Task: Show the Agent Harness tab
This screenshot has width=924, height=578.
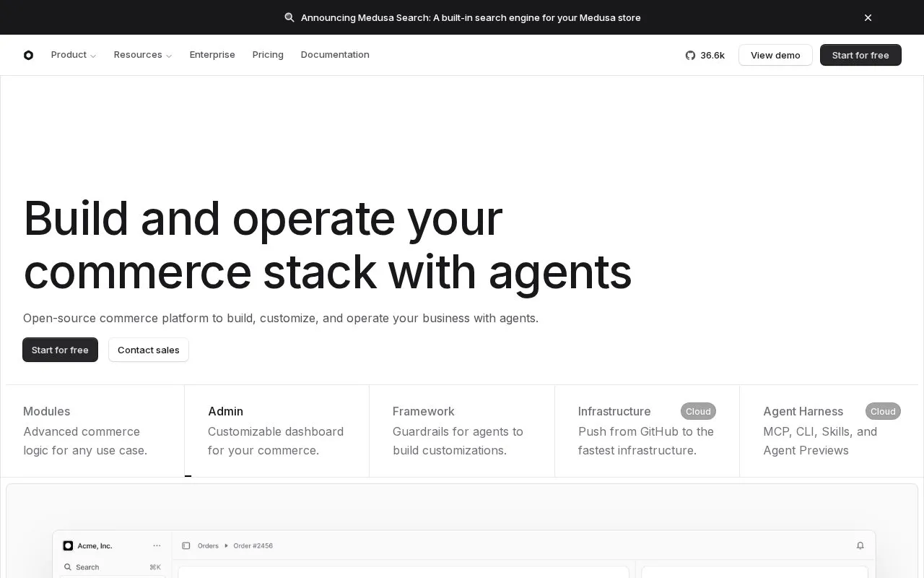Action: [829, 431]
